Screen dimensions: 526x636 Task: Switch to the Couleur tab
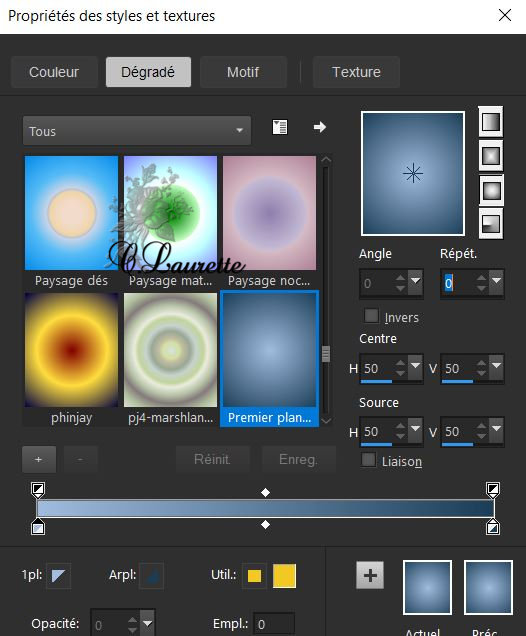(54, 72)
